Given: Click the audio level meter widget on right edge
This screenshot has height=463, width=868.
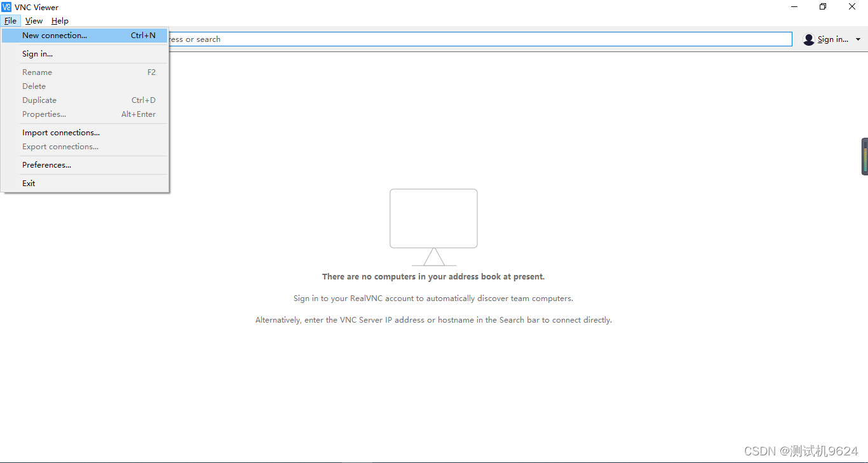Looking at the screenshot, I should [x=865, y=156].
